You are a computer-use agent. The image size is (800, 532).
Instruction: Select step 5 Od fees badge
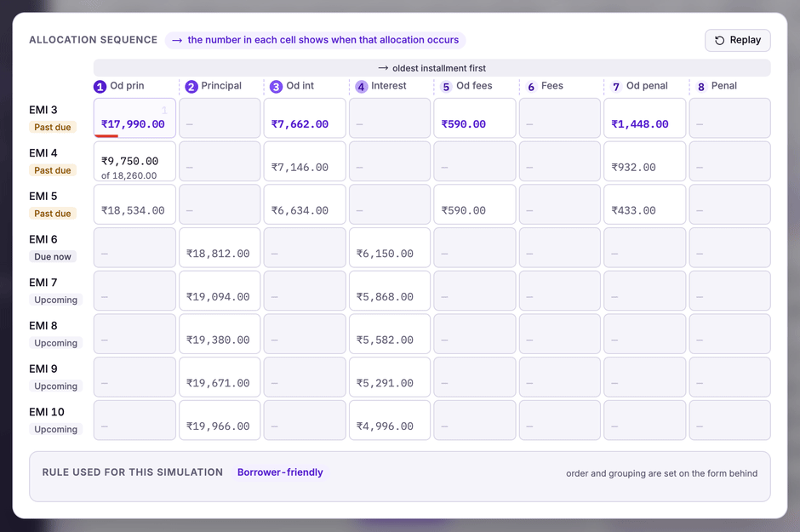pos(446,87)
